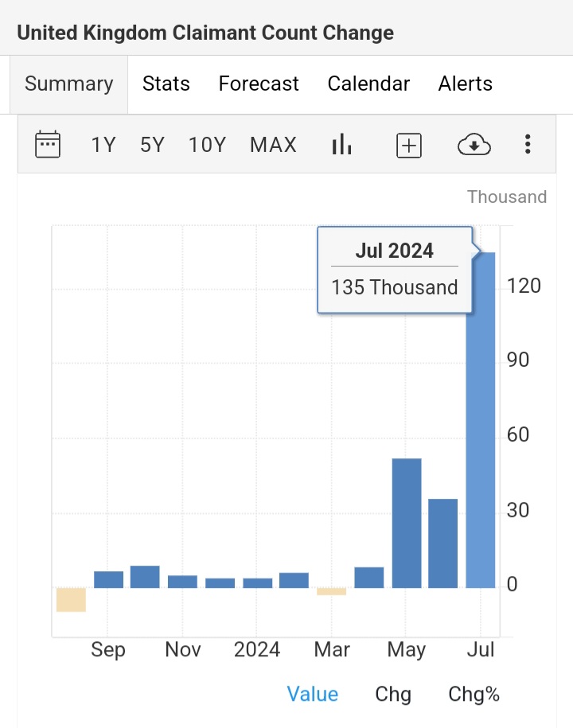This screenshot has height=728, width=573.
Task: Show the MAX time range
Action: pos(273,145)
